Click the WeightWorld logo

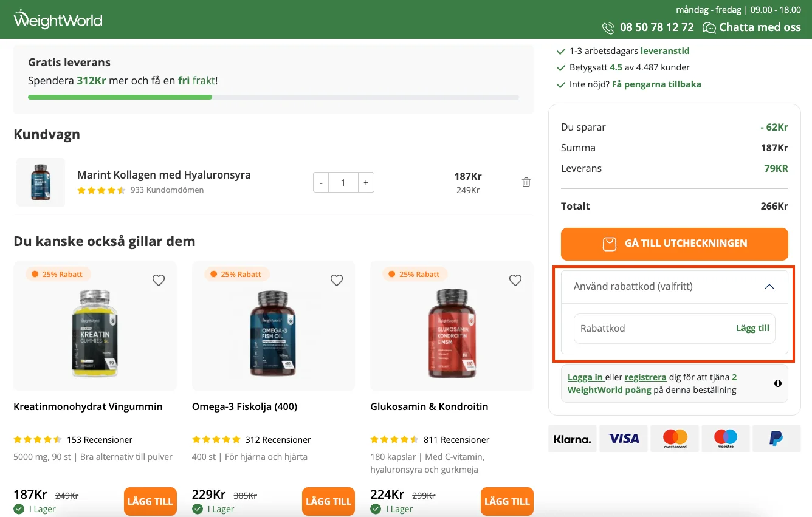[58, 19]
